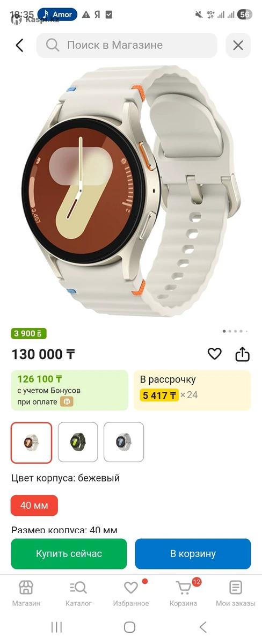Screen dimensions: 262x644
Task: Open the В рассрочку installment offer
Action: (192, 390)
